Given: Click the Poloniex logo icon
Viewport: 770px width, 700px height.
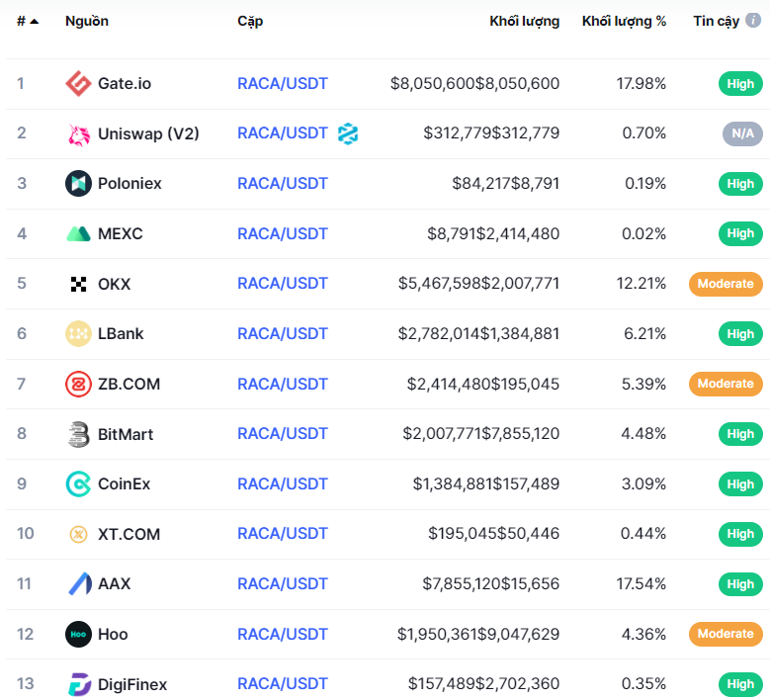Looking at the screenshot, I should 78,184.
